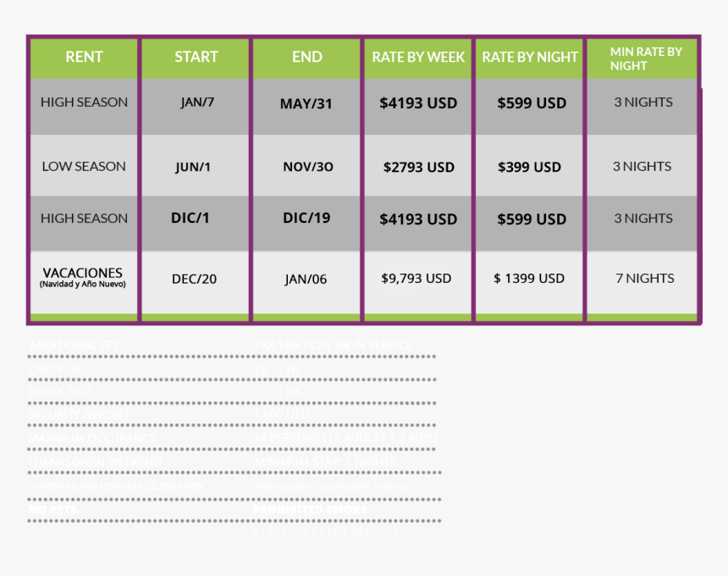Select the JAN/06 end date cell
This screenshot has width=728, height=576.
tap(306, 279)
